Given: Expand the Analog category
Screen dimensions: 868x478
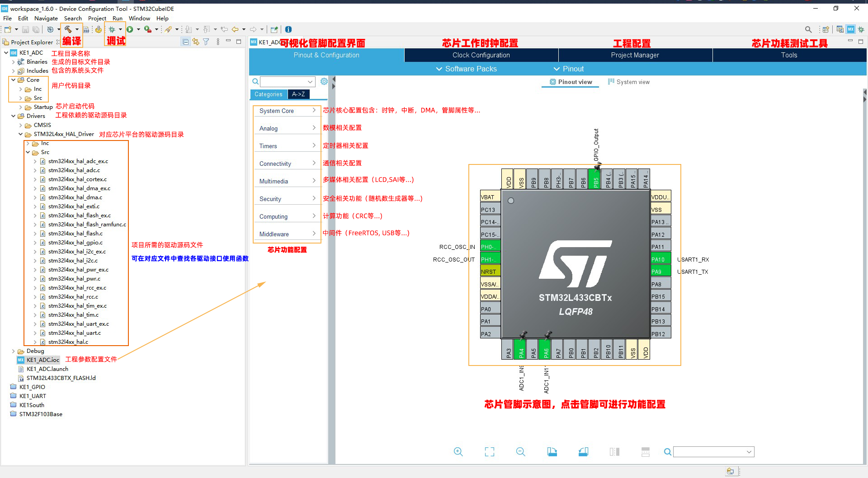Looking at the screenshot, I should [x=288, y=128].
